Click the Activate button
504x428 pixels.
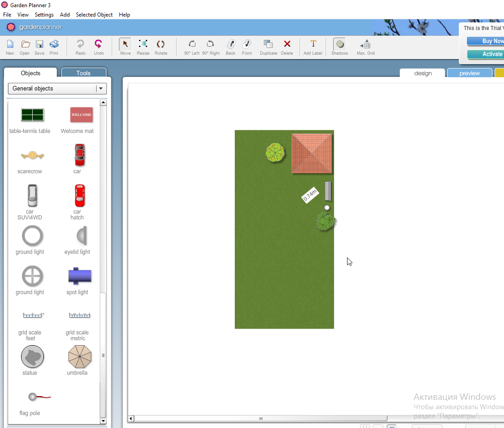(x=485, y=54)
